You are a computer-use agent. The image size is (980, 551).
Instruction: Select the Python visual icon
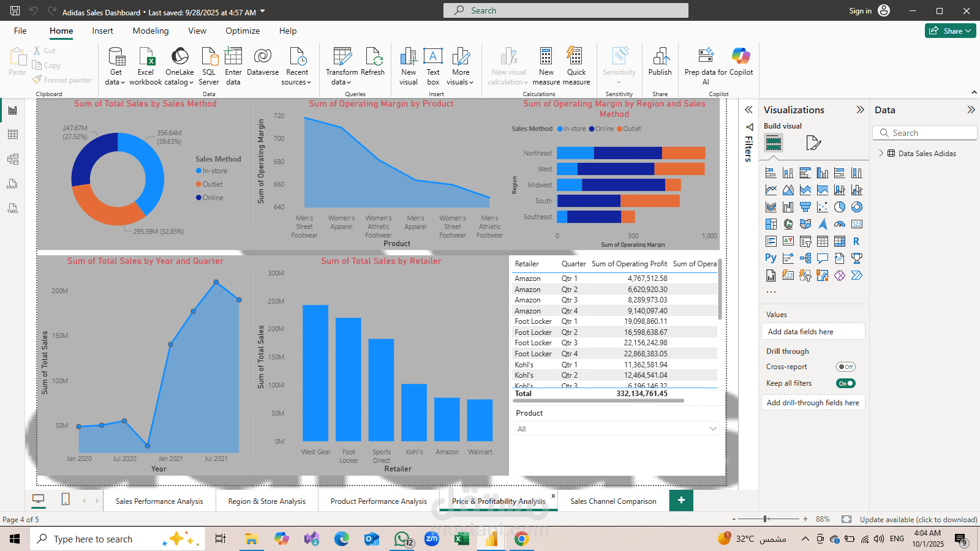(771, 258)
